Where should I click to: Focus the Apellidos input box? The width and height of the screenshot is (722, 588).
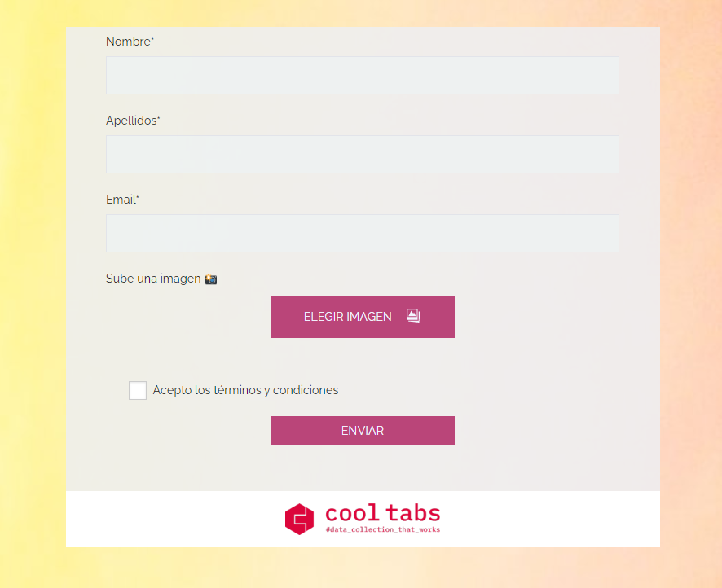pyautogui.click(x=362, y=154)
